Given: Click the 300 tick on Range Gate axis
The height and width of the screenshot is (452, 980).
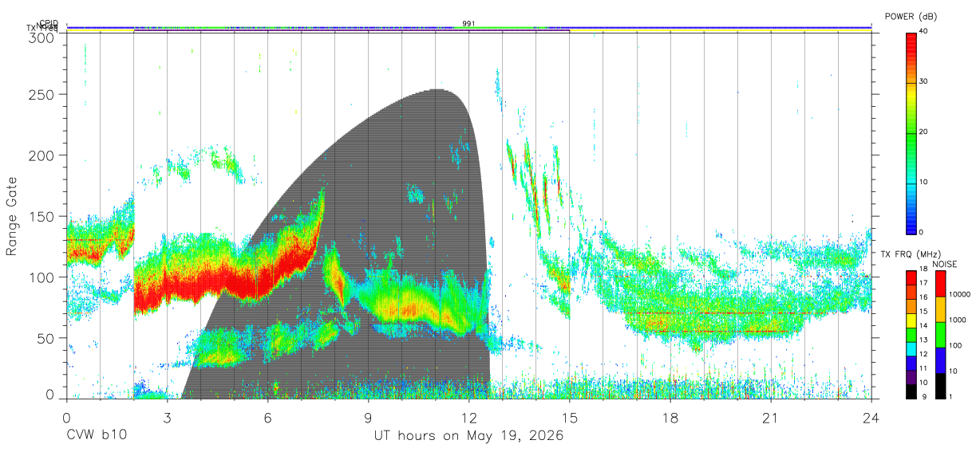Looking at the screenshot, I should (x=41, y=37).
